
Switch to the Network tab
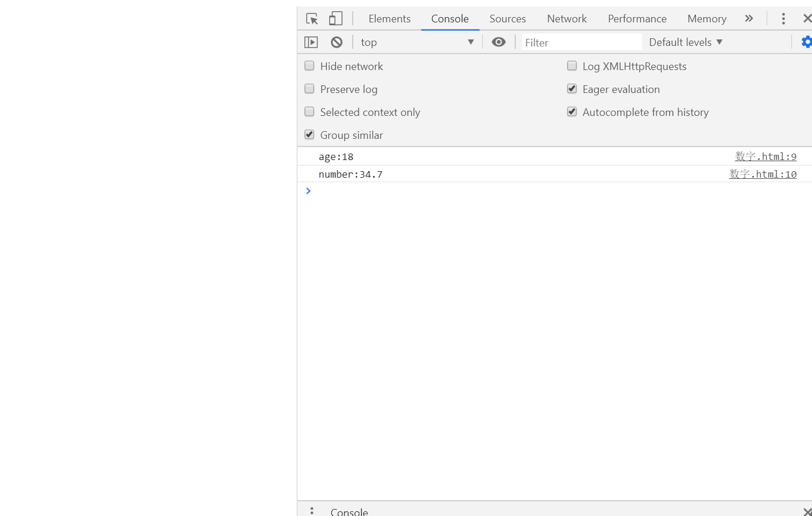click(567, 19)
